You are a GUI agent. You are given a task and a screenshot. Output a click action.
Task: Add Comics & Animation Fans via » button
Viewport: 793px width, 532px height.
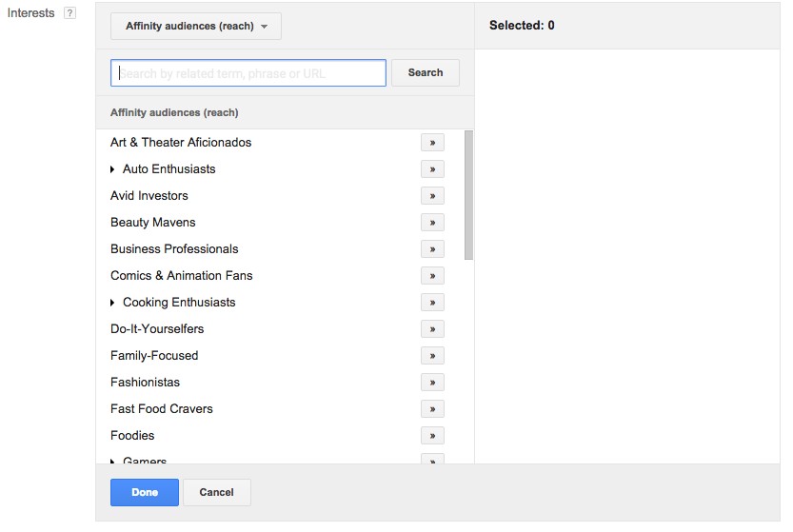[432, 276]
